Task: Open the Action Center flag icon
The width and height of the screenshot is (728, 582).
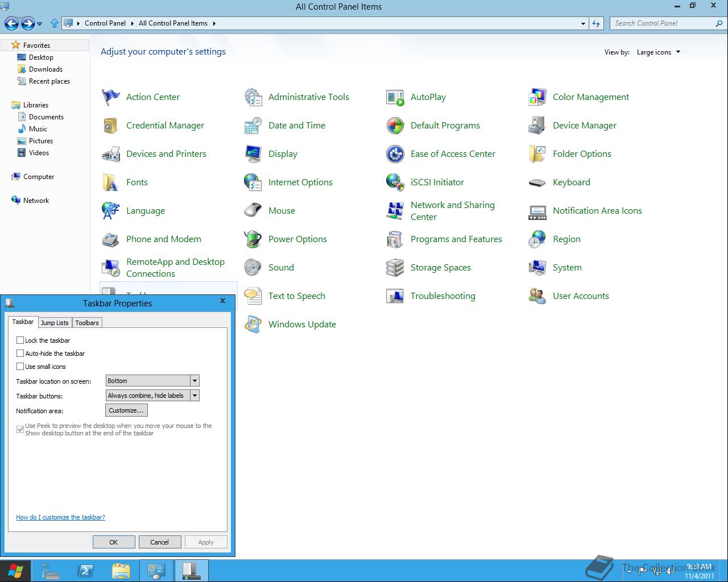Action: pos(110,97)
